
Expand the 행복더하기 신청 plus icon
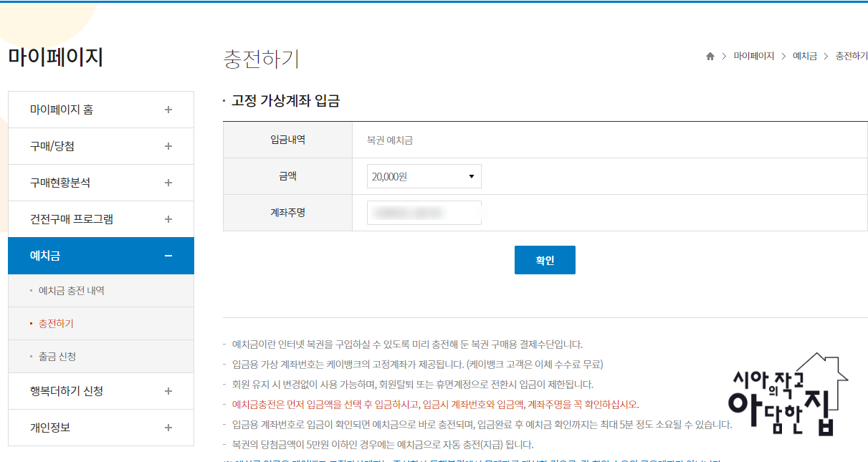(x=168, y=391)
